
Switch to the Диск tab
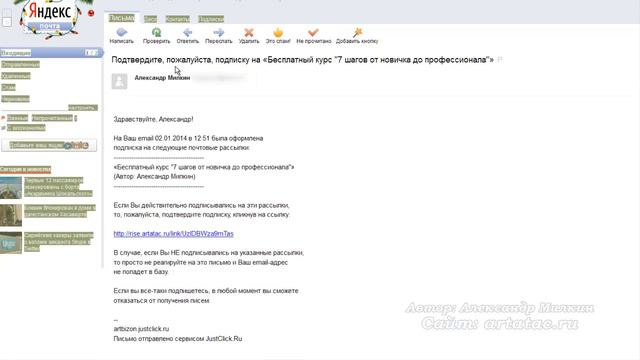pos(150,19)
